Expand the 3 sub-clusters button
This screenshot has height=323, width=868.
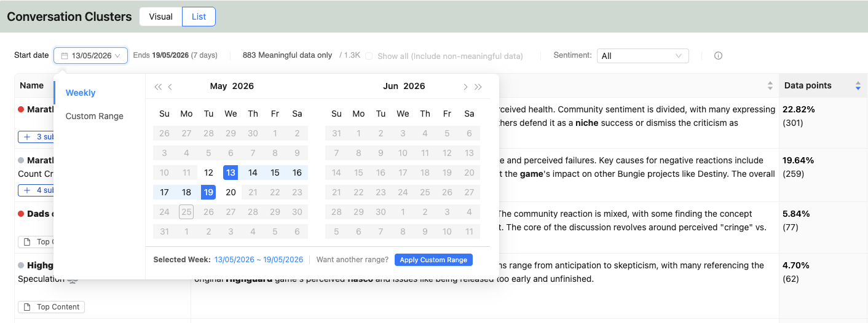tap(36, 136)
